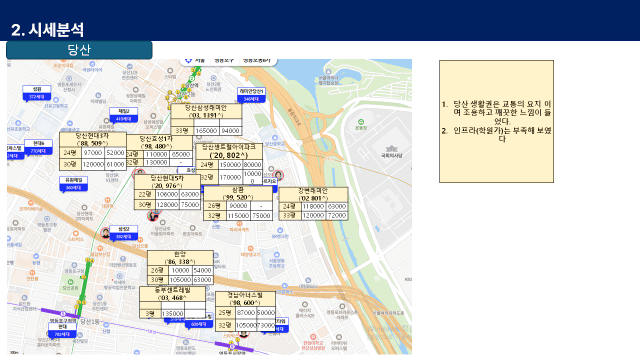Select the 당산 section header tab

[79, 50]
